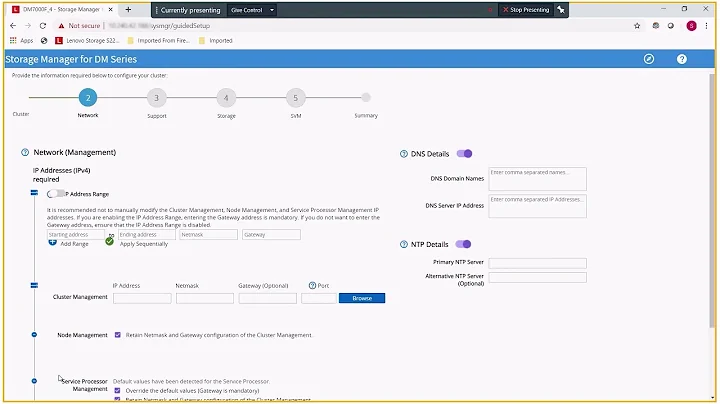This screenshot has width=720, height=404.
Task: Go to step 4 Storage
Action: 226,97
